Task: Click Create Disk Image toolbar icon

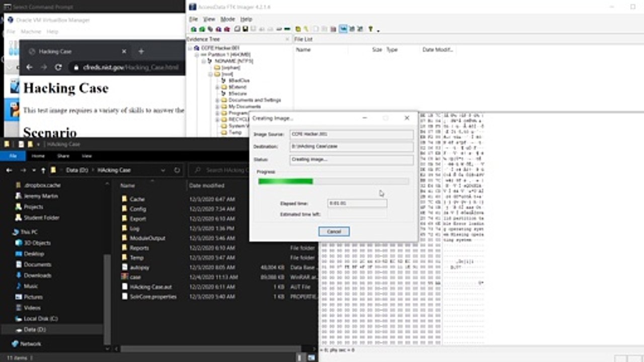Action: (x=237, y=29)
